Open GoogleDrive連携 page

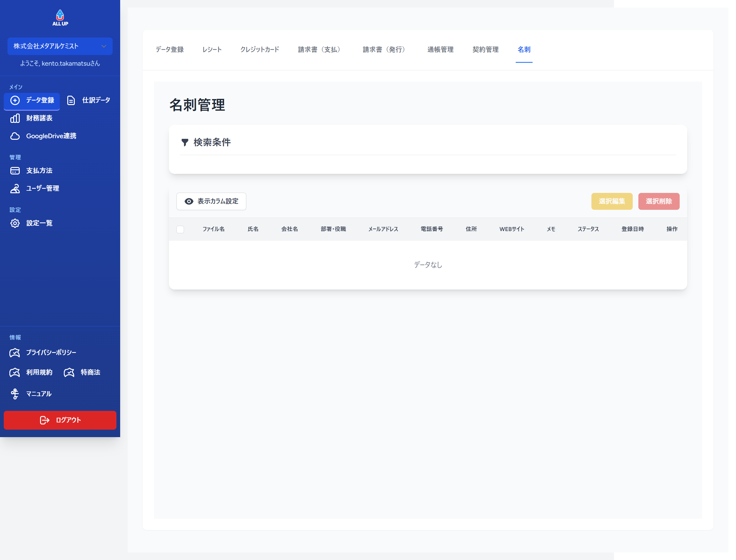tap(43, 136)
